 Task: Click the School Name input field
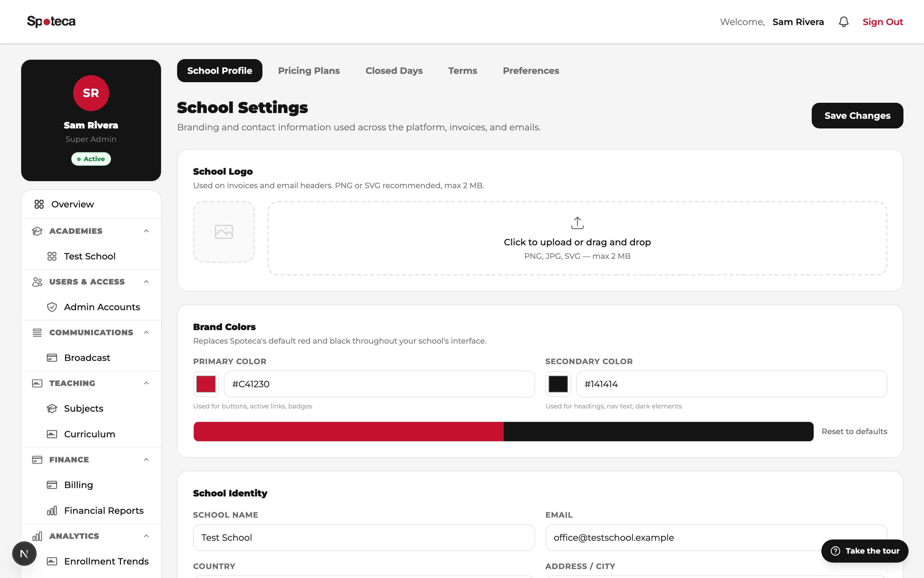364,538
